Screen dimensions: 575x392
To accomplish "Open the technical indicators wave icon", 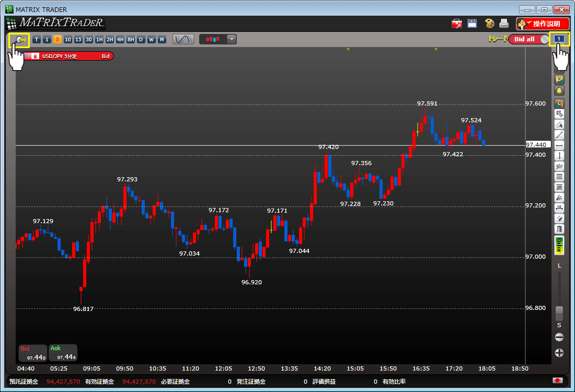I will click(x=183, y=39).
